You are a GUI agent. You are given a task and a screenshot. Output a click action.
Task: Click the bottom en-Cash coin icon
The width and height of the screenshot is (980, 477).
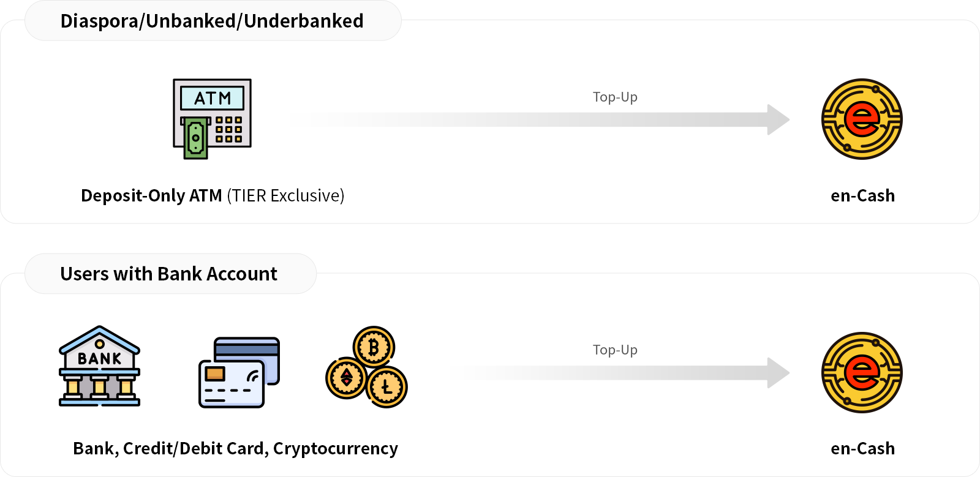click(862, 372)
